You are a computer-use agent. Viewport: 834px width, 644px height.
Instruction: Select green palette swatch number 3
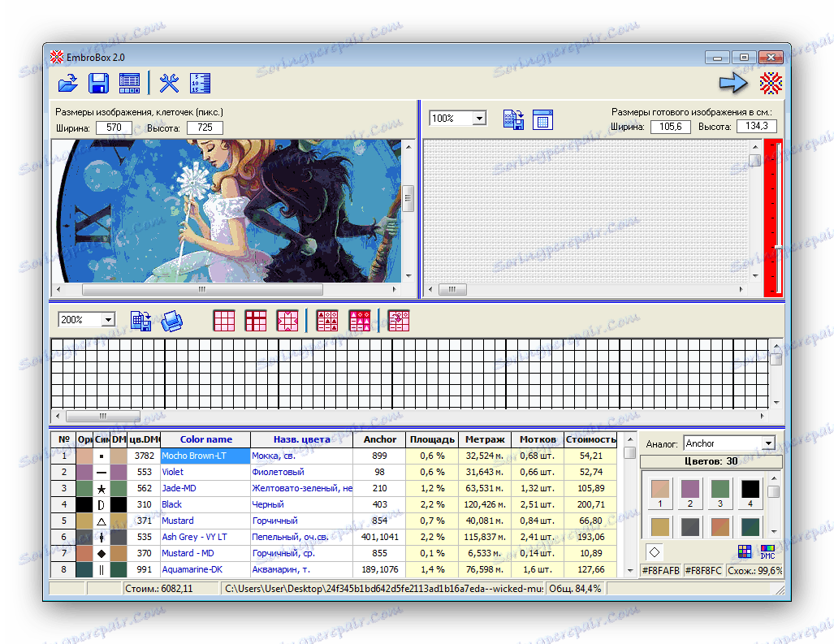tap(720, 493)
